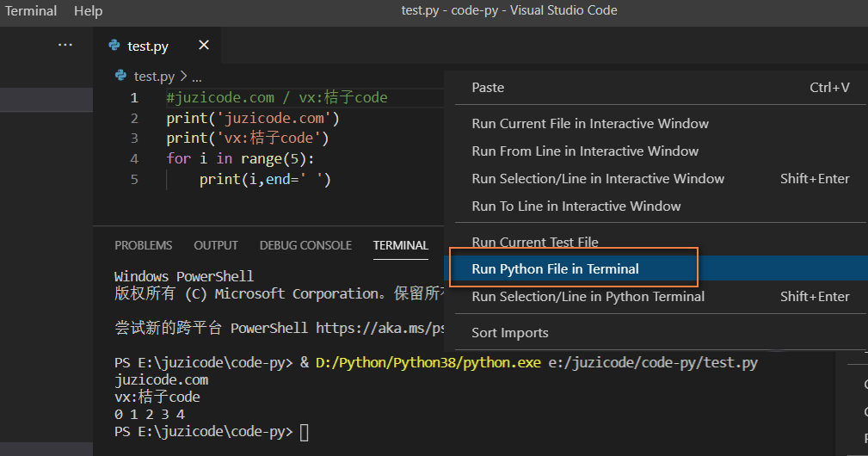
Task: Click terminal output 0 1 2 3 4
Action: [x=150, y=414]
